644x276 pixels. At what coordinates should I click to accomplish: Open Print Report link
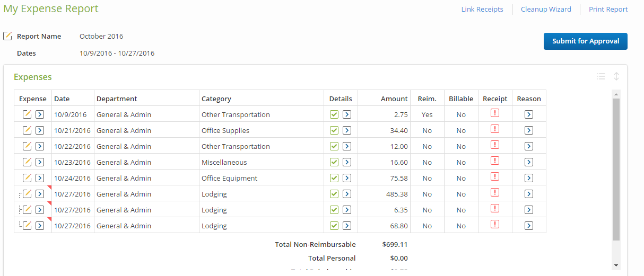pos(608,9)
